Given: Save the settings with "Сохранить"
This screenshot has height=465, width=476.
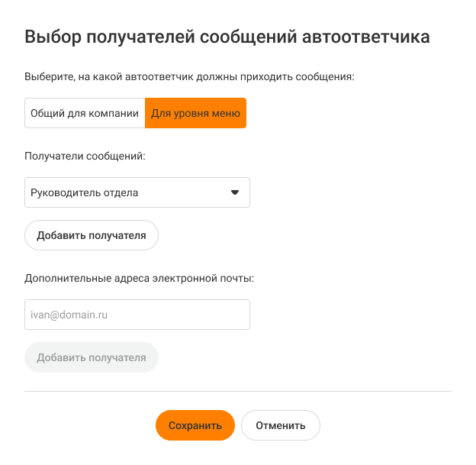Looking at the screenshot, I should click(x=195, y=426).
